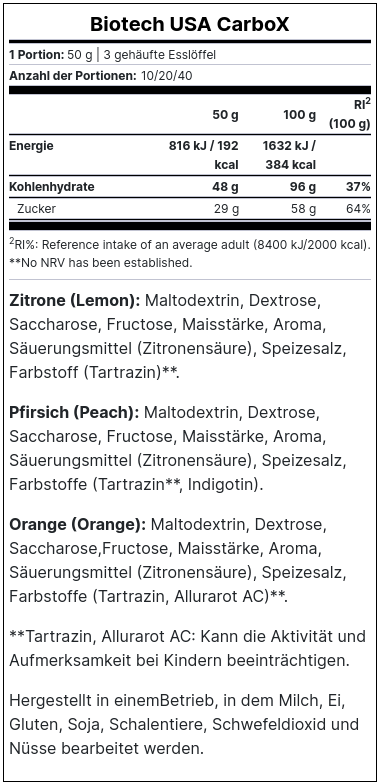The height and width of the screenshot is (784, 379).
Task: Select the 1 Portion serving size line
Action: (113, 55)
